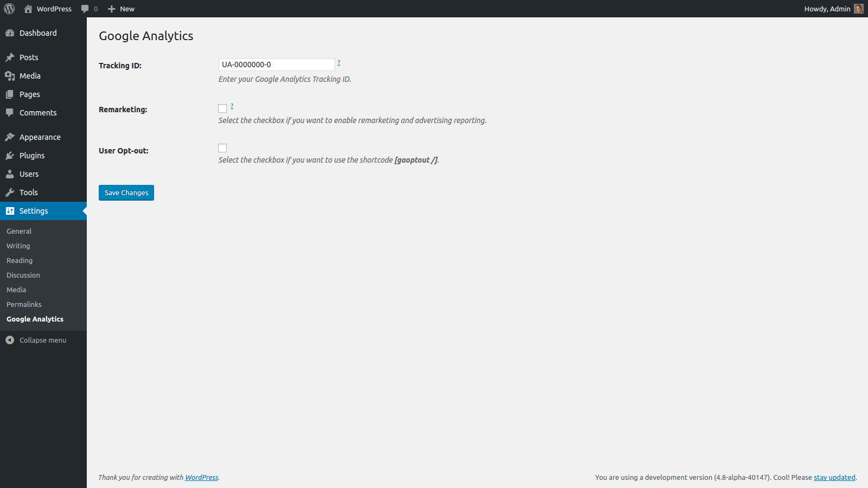This screenshot has width=868, height=488.
Task: Click the Save Changes button
Action: 126,192
